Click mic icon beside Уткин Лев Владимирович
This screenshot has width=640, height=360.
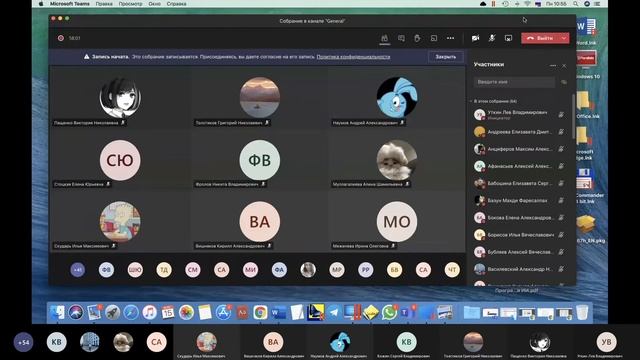(x=561, y=115)
